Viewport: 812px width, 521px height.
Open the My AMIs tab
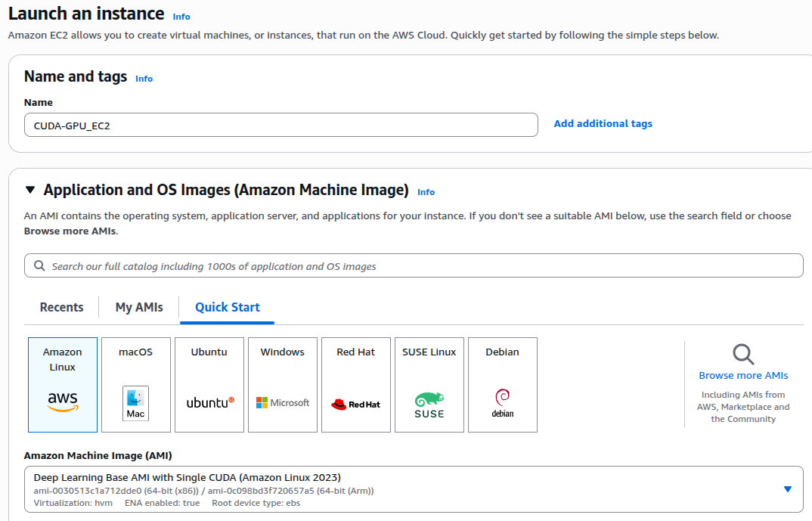click(139, 307)
